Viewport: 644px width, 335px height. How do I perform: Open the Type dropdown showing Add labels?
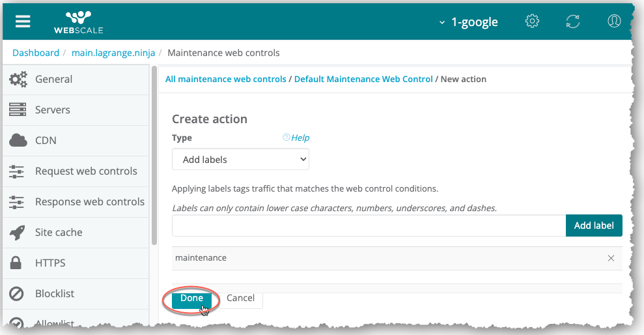240,159
